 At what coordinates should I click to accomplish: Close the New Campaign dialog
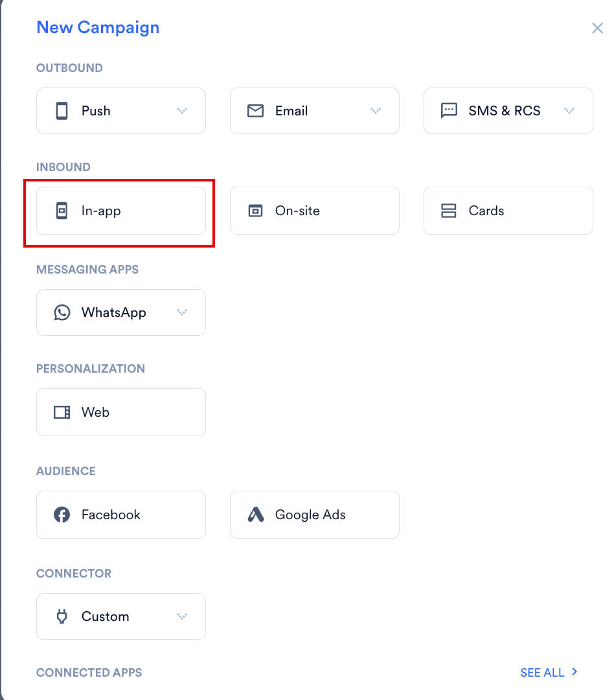point(598,28)
